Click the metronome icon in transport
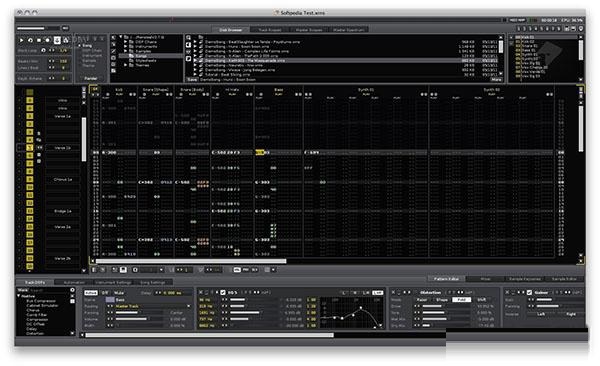This screenshot has width=600, height=366. [66, 40]
